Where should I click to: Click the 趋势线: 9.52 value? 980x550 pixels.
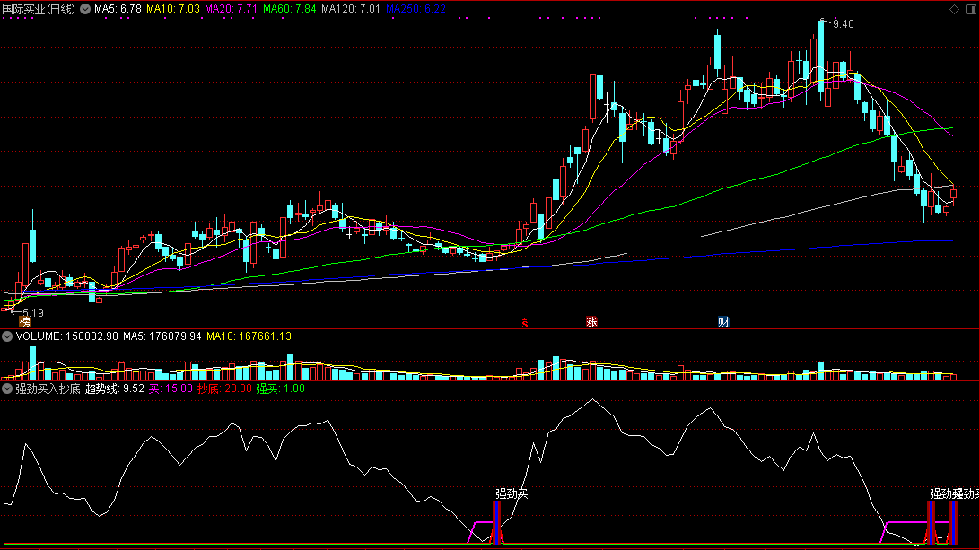tap(114, 388)
